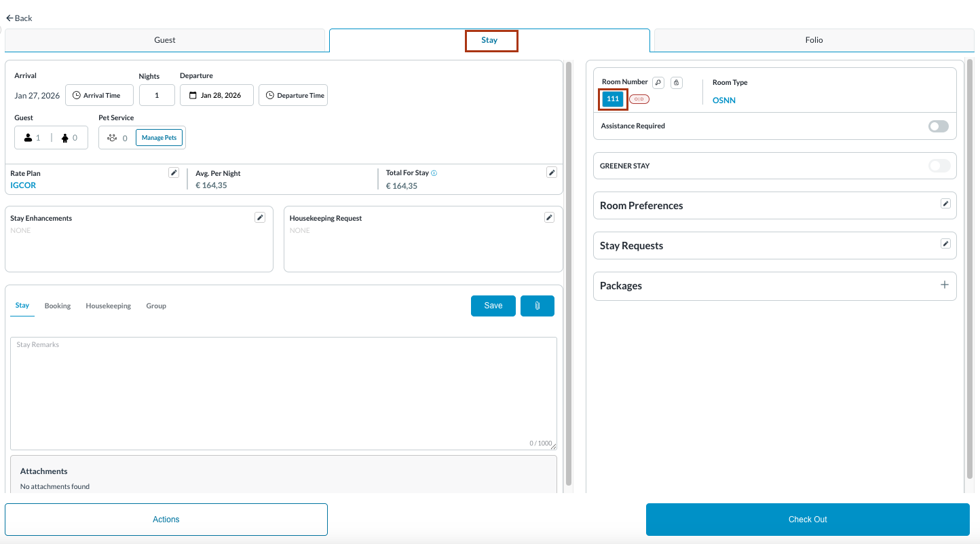Image resolution: width=980 pixels, height=544 pixels.
Task: Edit Housekeeping Request via pencil icon
Action: click(549, 217)
